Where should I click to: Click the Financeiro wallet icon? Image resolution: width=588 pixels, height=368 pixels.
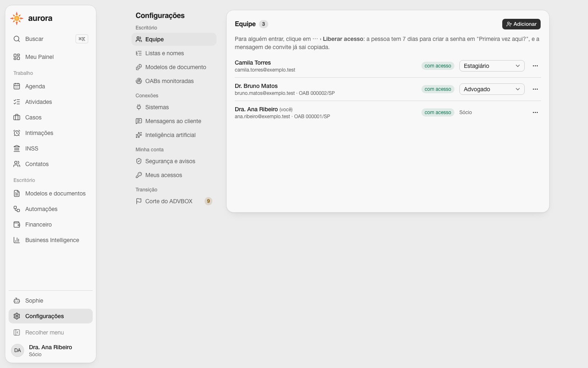coord(17,224)
